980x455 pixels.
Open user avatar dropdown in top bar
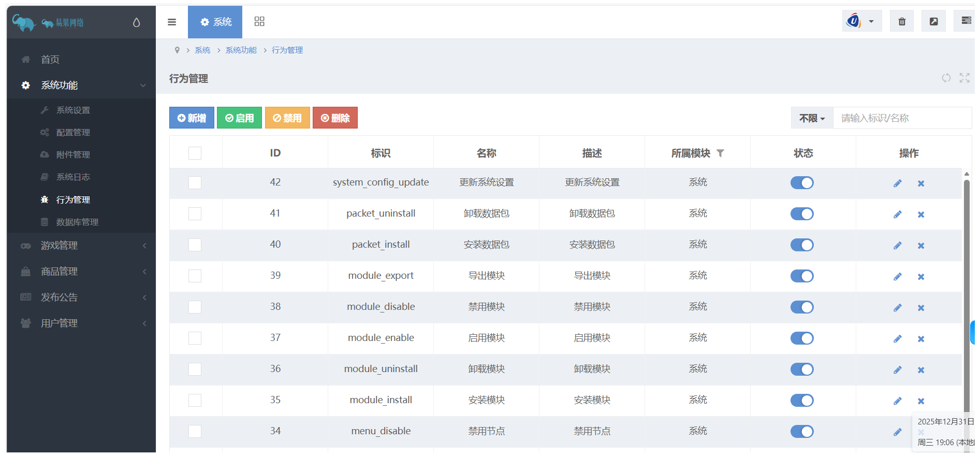click(861, 21)
